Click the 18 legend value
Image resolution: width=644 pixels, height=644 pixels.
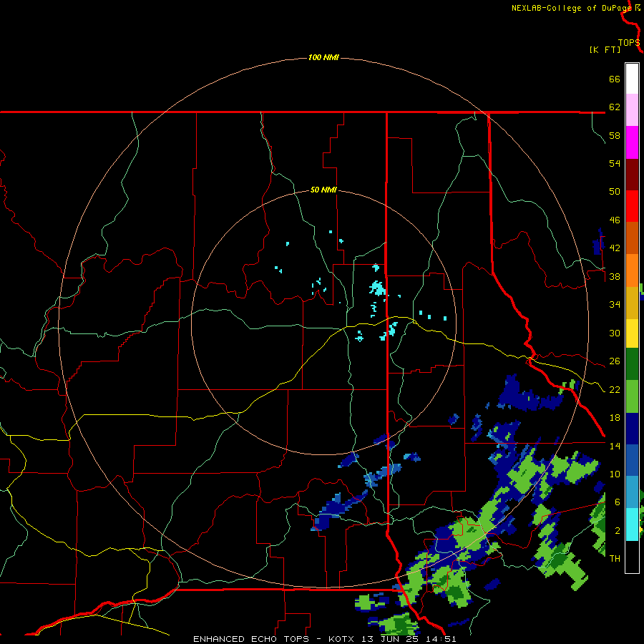[x=615, y=418]
